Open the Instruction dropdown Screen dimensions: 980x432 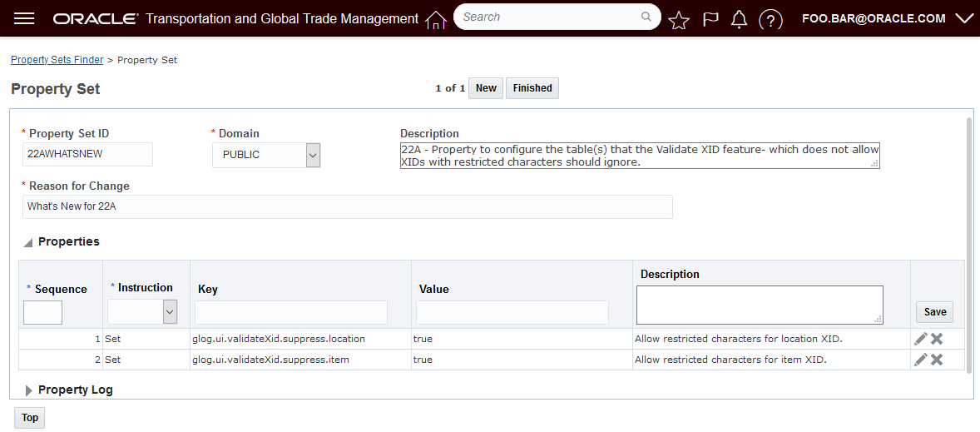click(x=170, y=311)
